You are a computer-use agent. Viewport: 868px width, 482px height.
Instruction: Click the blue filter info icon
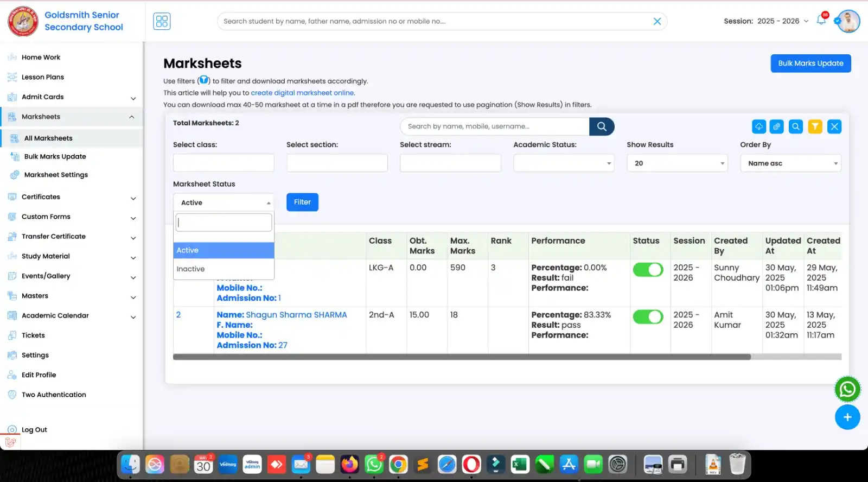[203, 80]
